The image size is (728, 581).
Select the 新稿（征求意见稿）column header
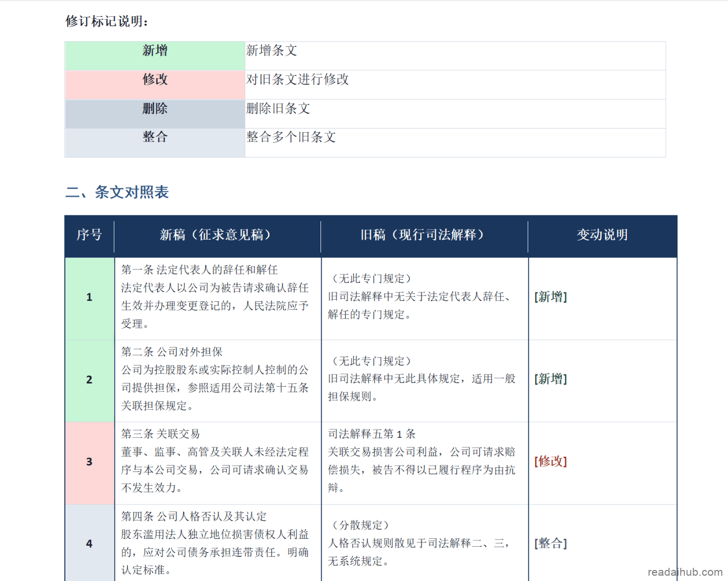(217, 235)
